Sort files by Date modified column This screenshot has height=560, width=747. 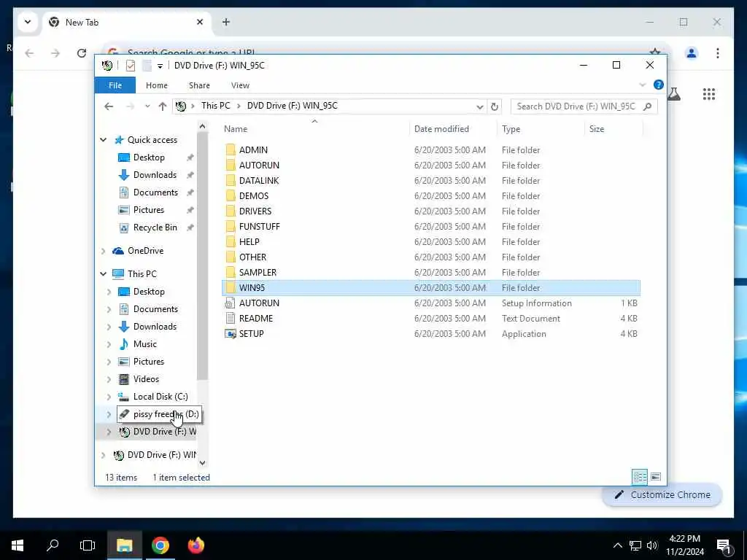coord(441,129)
